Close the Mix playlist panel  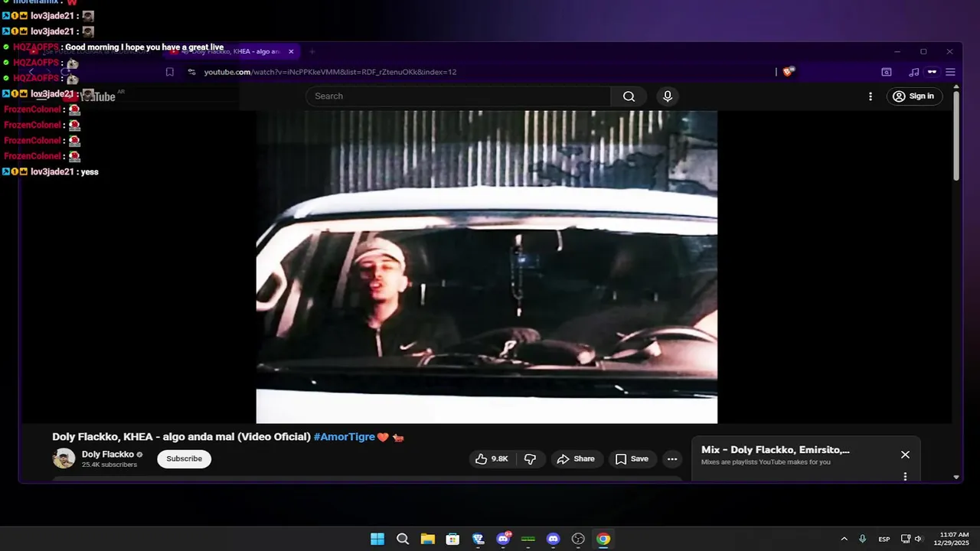click(x=905, y=455)
